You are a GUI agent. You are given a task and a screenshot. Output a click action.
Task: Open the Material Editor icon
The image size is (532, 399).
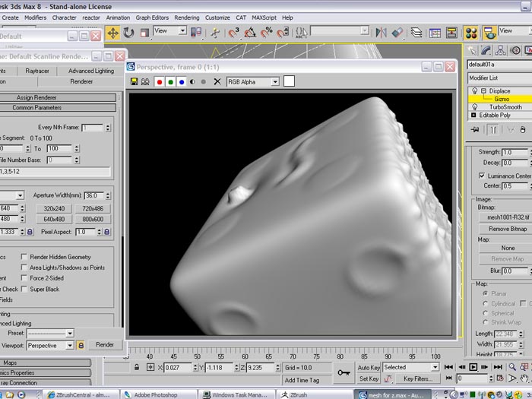click(471, 33)
